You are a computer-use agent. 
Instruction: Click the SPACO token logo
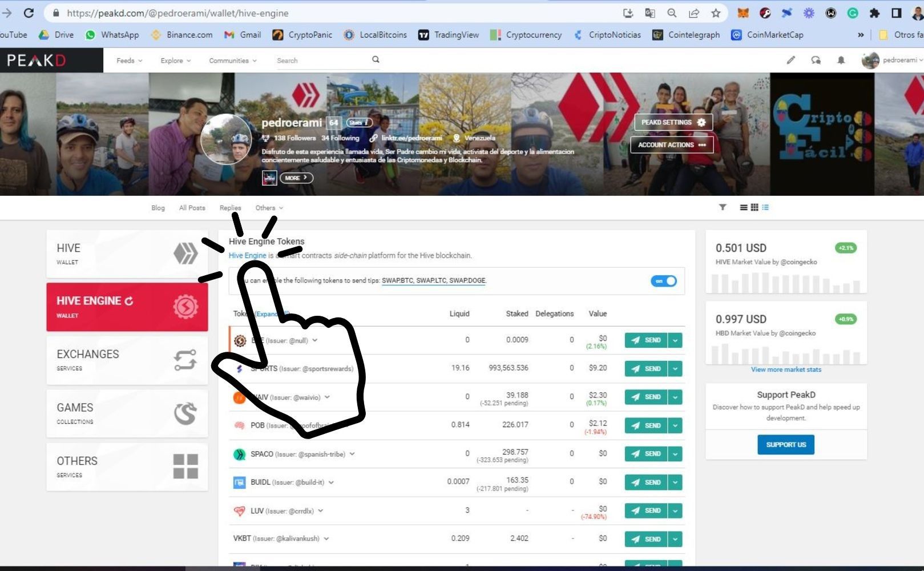click(240, 455)
